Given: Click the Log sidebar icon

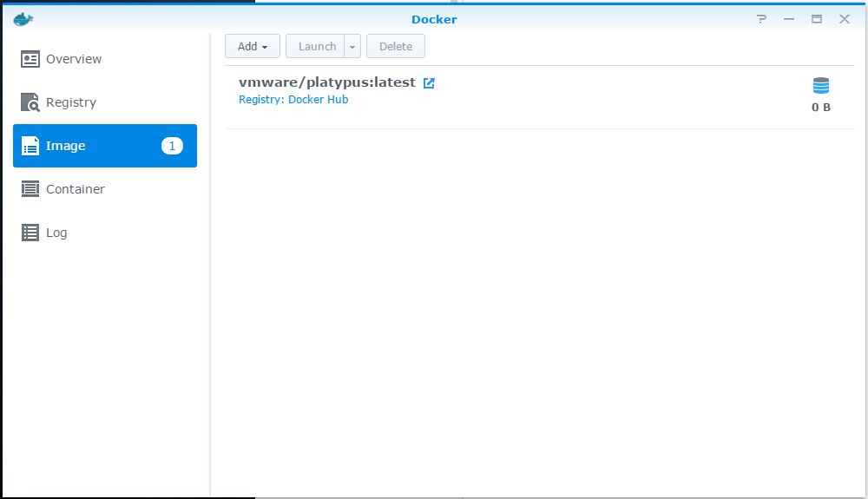Looking at the screenshot, I should pos(30,233).
